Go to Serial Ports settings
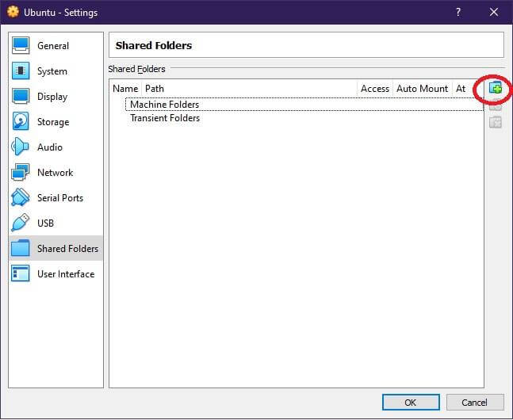 [x=56, y=197]
